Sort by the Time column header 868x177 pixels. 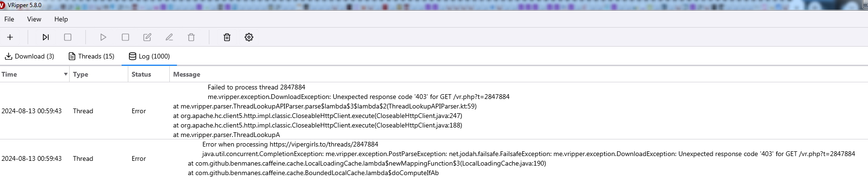click(34, 74)
